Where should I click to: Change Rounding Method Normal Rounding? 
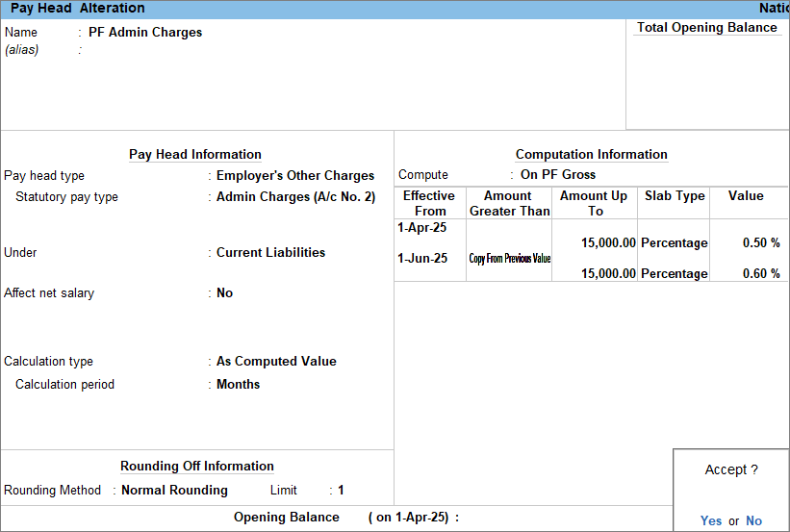coord(174,491)
